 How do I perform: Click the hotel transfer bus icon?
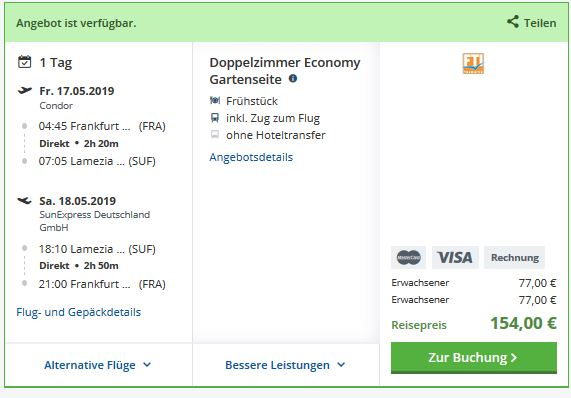click(x=215, y=135)
